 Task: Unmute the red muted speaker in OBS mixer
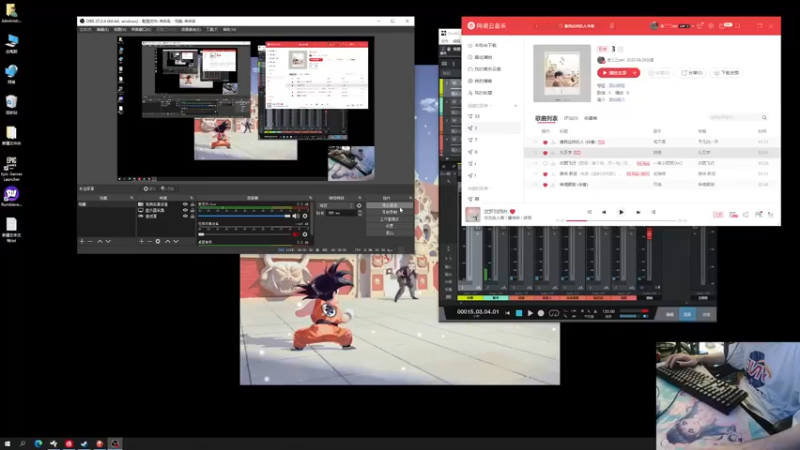(x=296, y=234)
